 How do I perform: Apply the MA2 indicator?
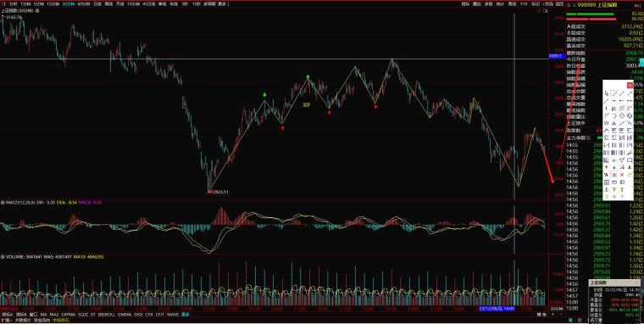point(54,315)
